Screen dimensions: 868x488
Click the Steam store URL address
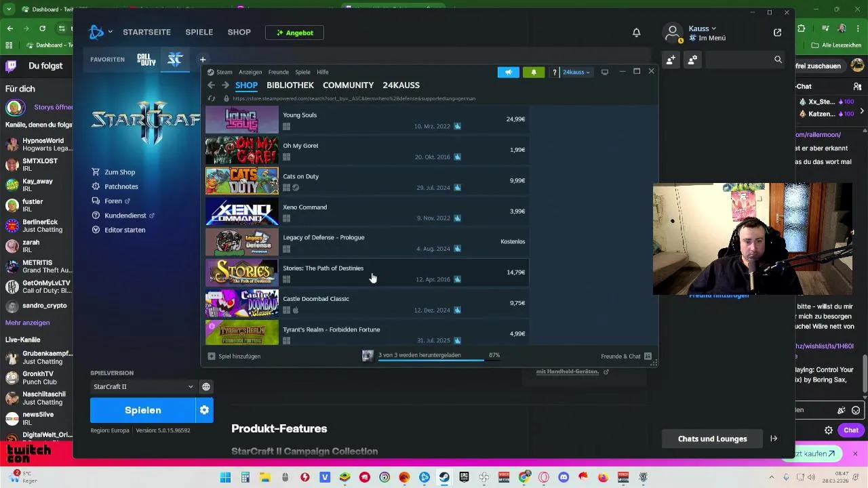point(354,98)
